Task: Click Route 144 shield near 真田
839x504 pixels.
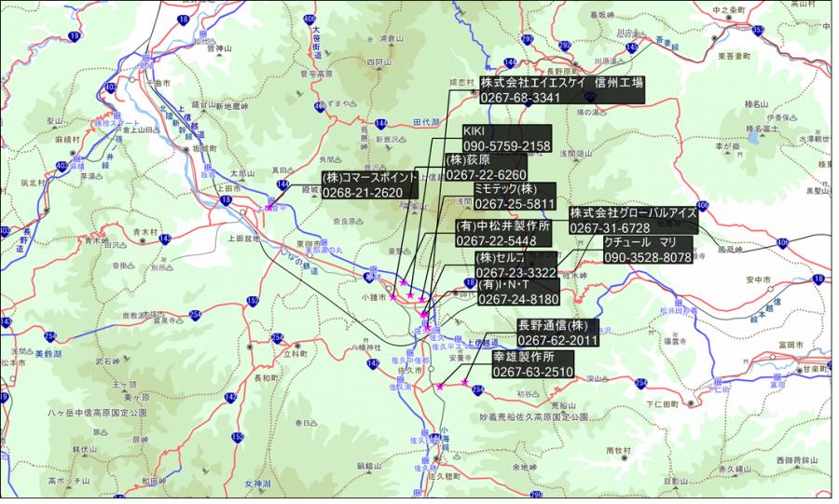Action: (x=283, y=185)
